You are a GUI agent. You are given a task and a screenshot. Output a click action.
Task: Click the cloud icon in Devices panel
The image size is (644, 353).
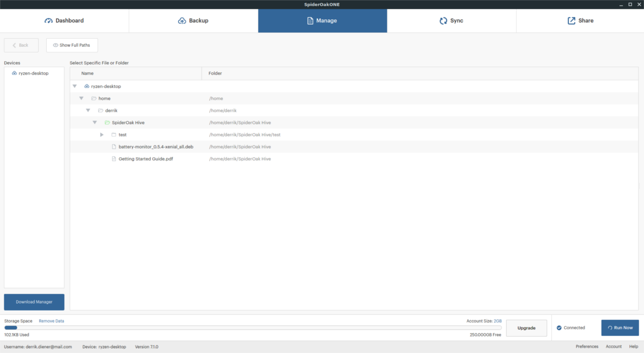[x=14, y=73]
